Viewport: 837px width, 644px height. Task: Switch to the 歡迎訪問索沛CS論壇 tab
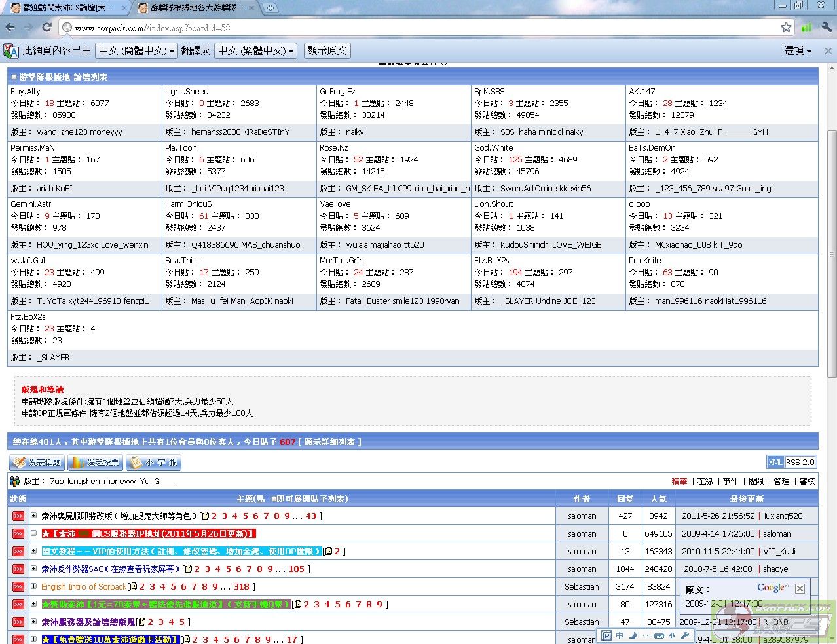click(65, 8)
